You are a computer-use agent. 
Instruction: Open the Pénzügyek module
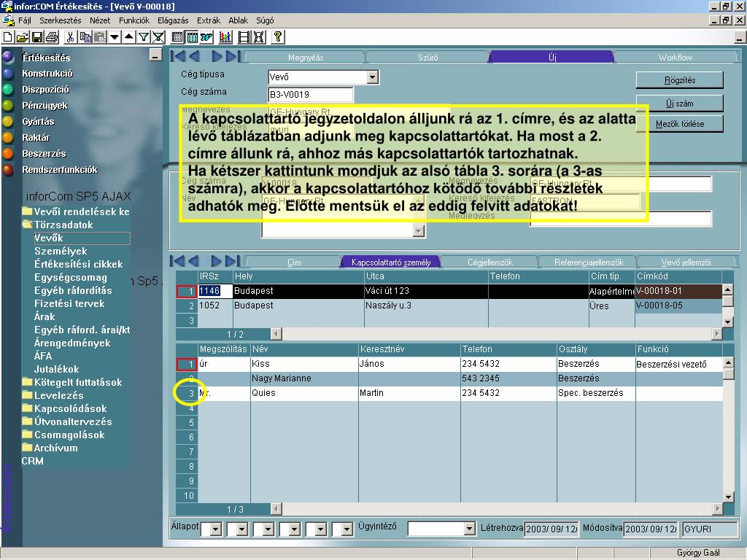44,105
